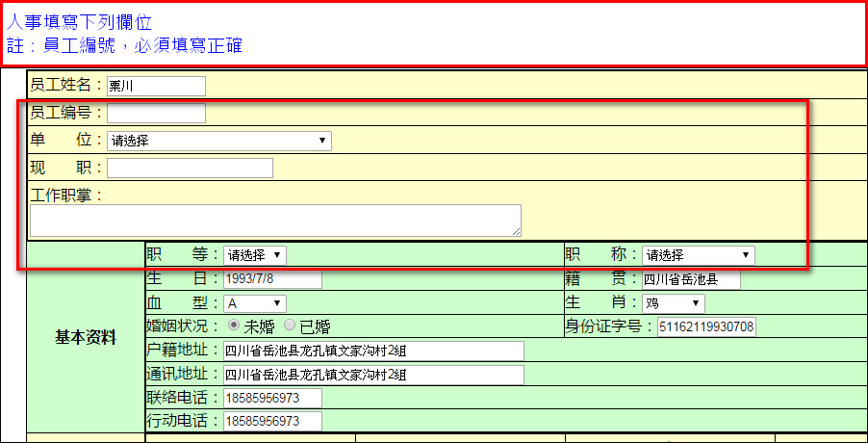The height and width of the screenshot is (443, 868).
Task: Click the 联络电话 phone field
Action: [x=271, y=398]
